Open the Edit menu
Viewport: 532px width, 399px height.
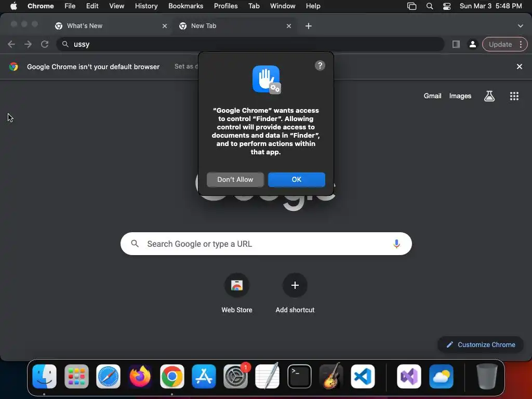(92, 6)
